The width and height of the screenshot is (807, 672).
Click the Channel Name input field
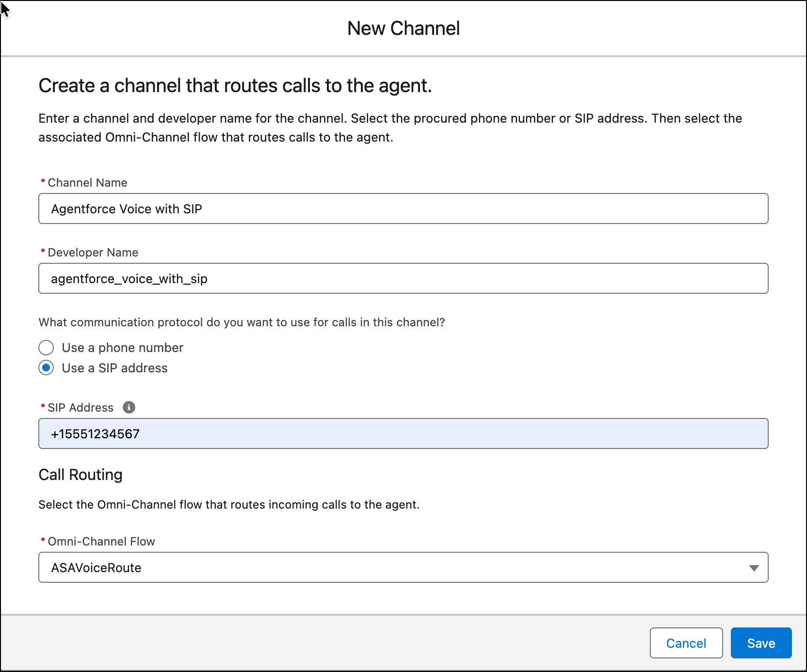tap(403, 208)
